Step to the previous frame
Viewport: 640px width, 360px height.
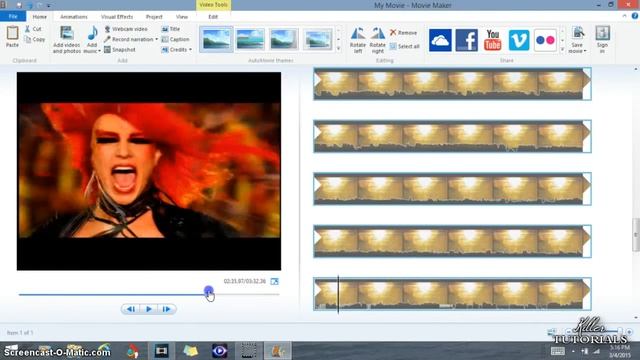click(131, 309)
